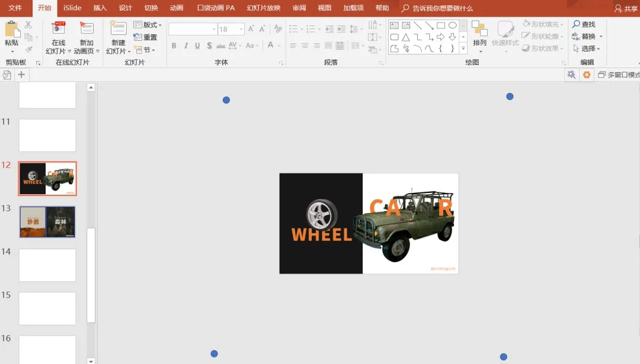Image resolution: width=640 pixels, height=364 pixels.
Task: Select the Cut scissors icon
Action: tap(28, 24)
